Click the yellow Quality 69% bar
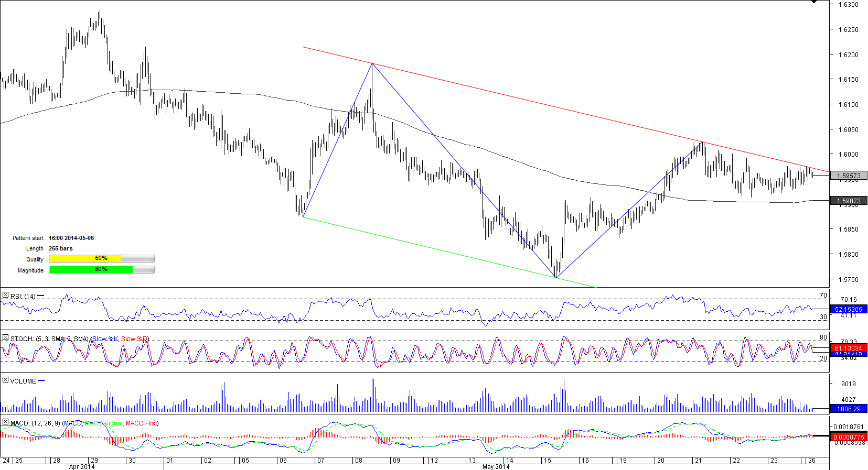 [x=101, y=258]
